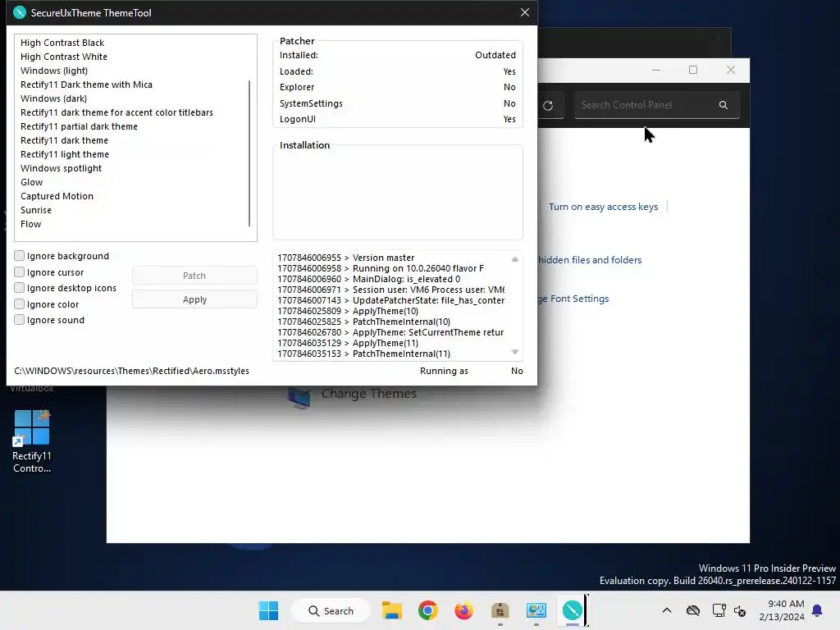Enable Ignore cursor checkbox
This screenshot has width=840, height=630.
point(20,272)
